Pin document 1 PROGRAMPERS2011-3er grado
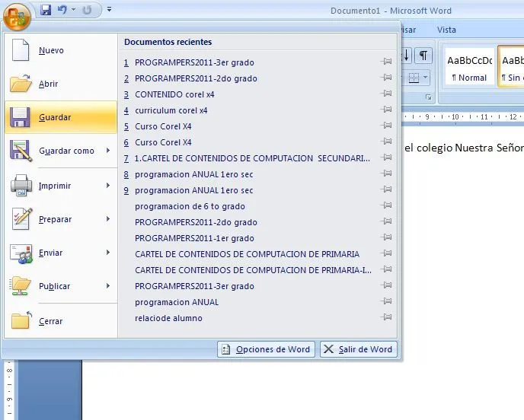Image resolution: width=524 pixels, height=420 pixels. 386,62
